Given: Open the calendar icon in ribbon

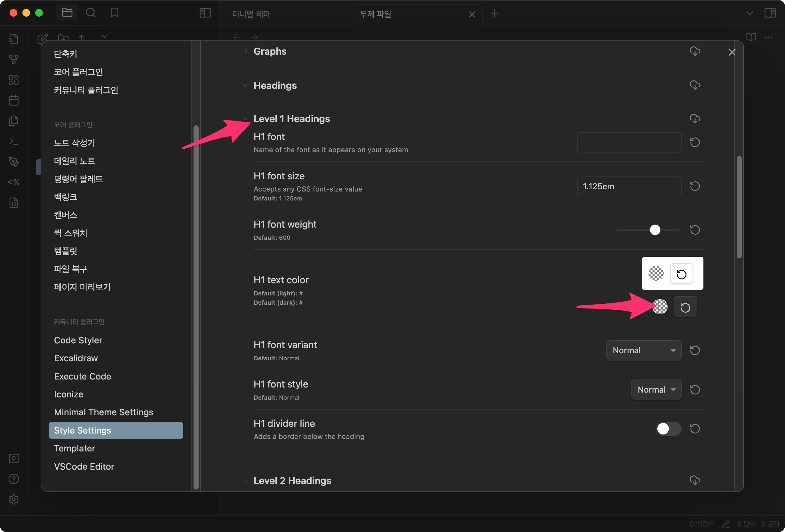Looking at the screenshot, I should pos(13,100).
